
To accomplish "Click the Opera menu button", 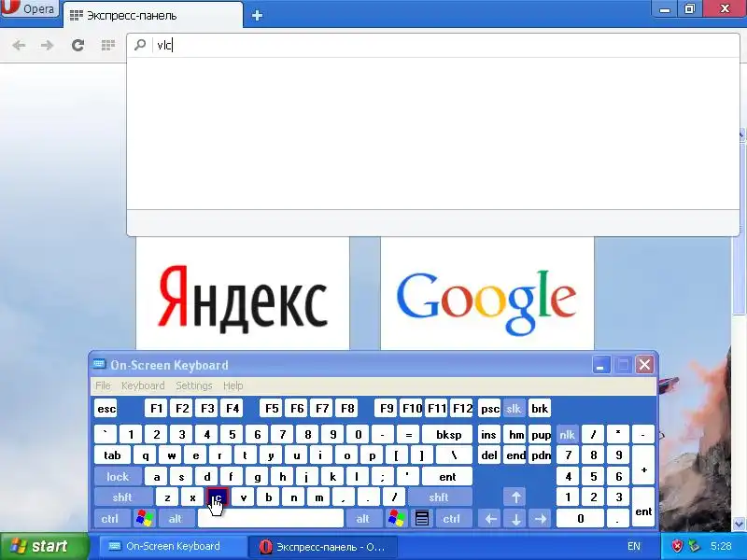I will (30, 8).
